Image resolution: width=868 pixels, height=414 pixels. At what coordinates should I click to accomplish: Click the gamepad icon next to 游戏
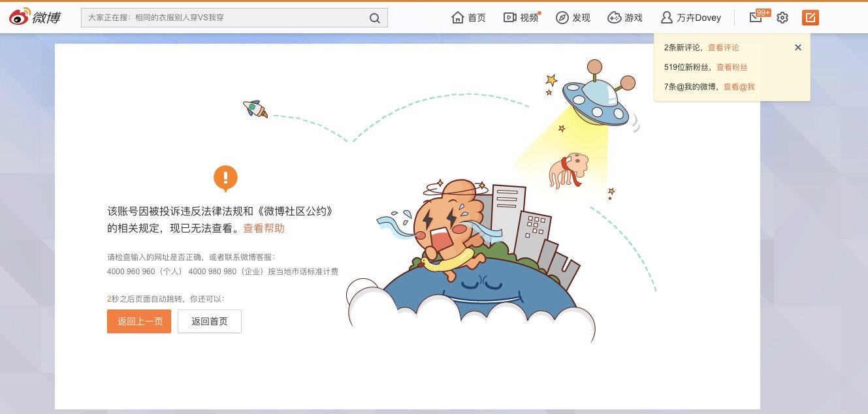614,18
